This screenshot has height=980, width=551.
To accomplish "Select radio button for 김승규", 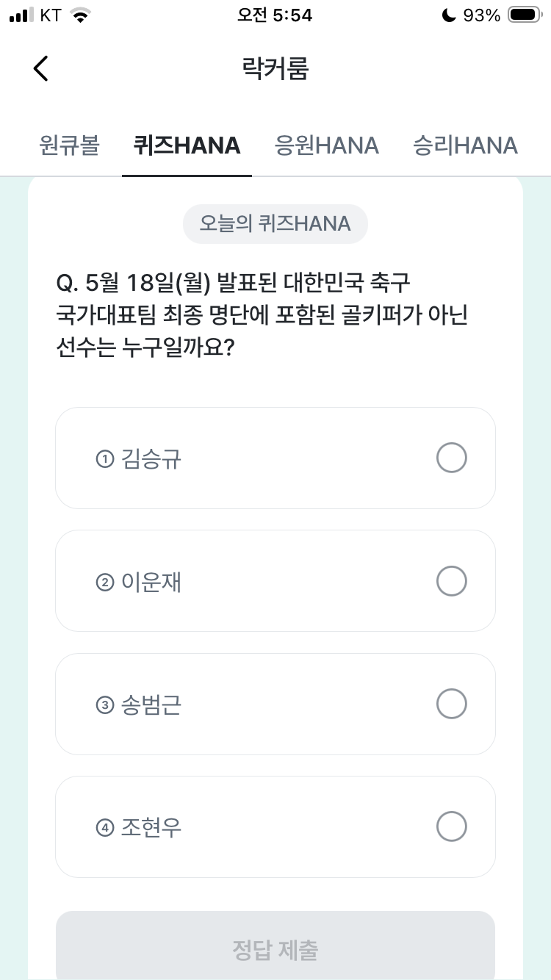I will click(x=451, y=458).
